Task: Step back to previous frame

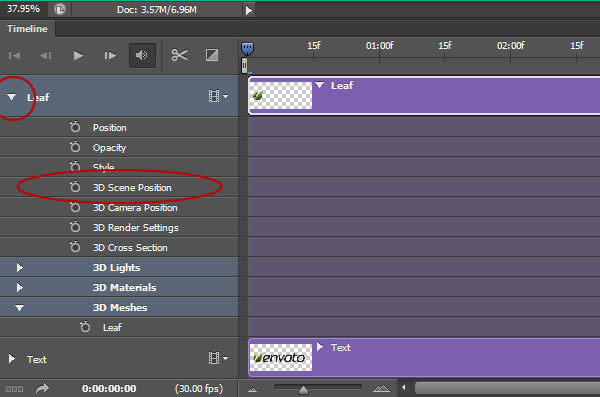Action: pos(46,56)
